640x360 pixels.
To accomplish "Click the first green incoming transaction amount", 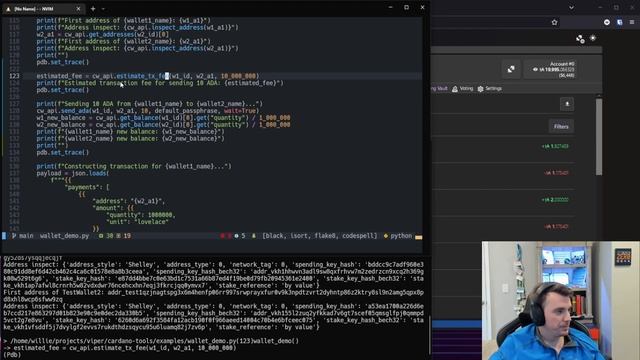I will click(555, 146).
